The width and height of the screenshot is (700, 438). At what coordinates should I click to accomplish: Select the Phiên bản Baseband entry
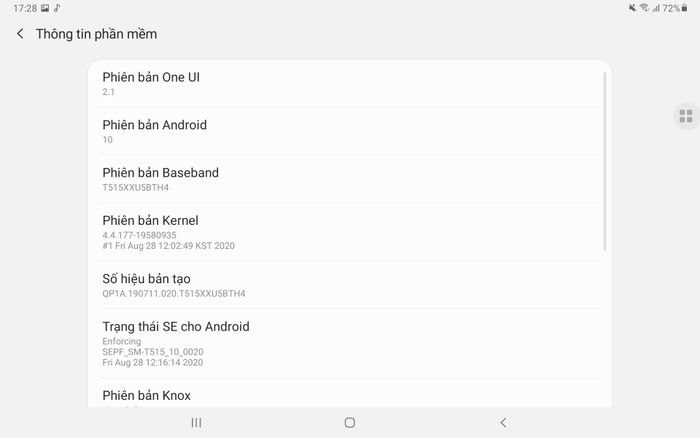tap(350, 179)
